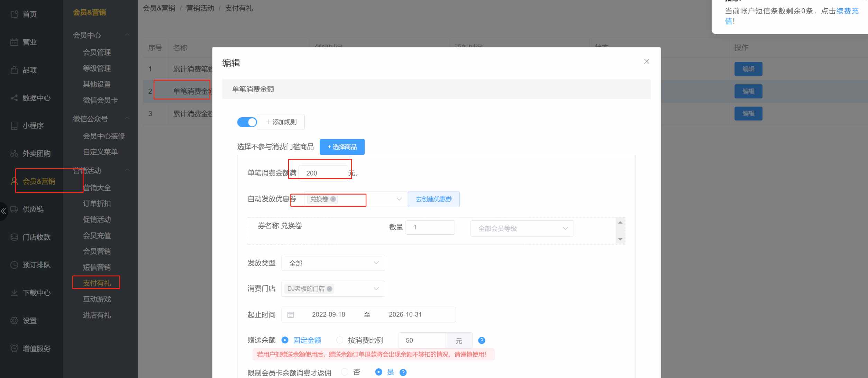Select the 小程序 phone icon

[x=14, y=126]
